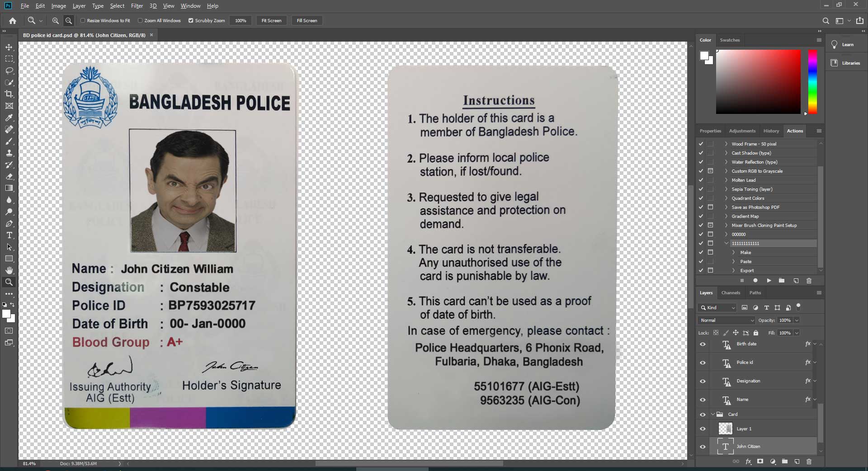Open the Filter menu
Image resolution: width=868 pixels, height=471 pixels.
[x=137, y=6]
